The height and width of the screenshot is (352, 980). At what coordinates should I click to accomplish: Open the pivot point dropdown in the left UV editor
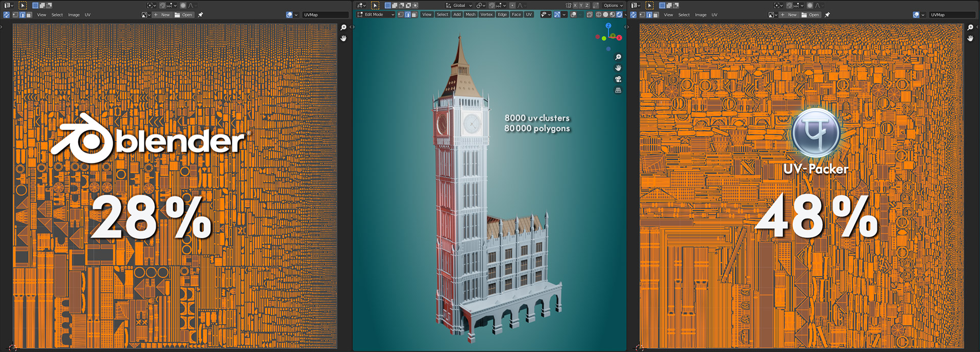pos(151,6)
